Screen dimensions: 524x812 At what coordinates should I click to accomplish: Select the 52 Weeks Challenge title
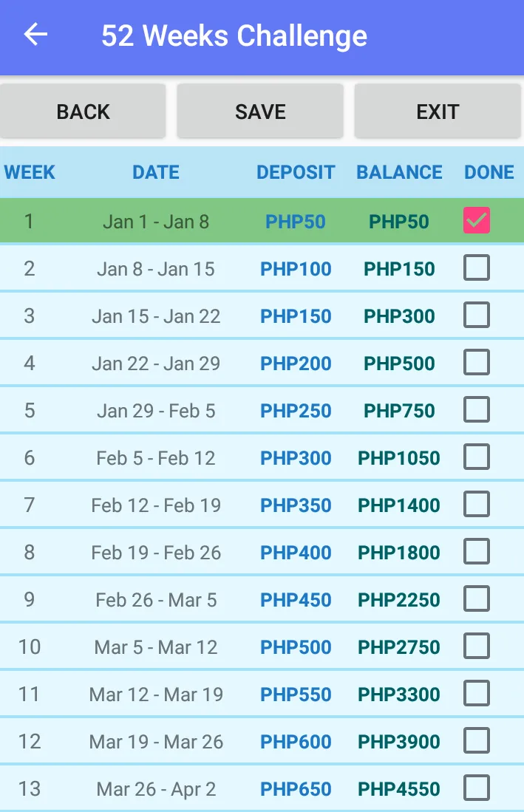tap(234, 35)
